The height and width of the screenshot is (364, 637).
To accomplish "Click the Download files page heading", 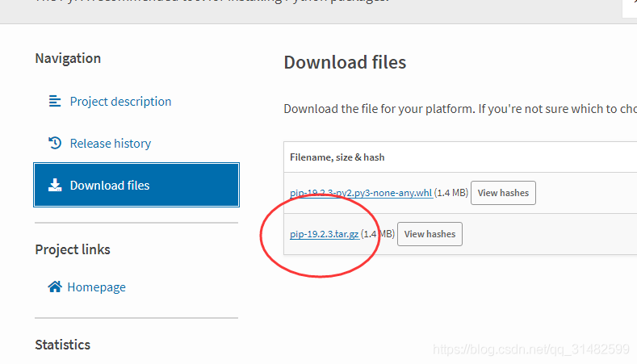I will click(x=345, y=62).
